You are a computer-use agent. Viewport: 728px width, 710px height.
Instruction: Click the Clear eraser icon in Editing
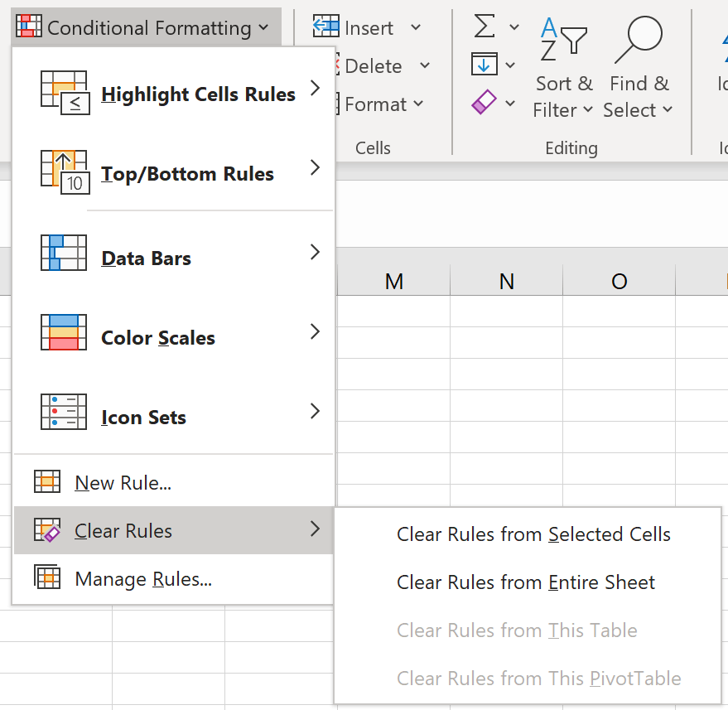[484, 103]
